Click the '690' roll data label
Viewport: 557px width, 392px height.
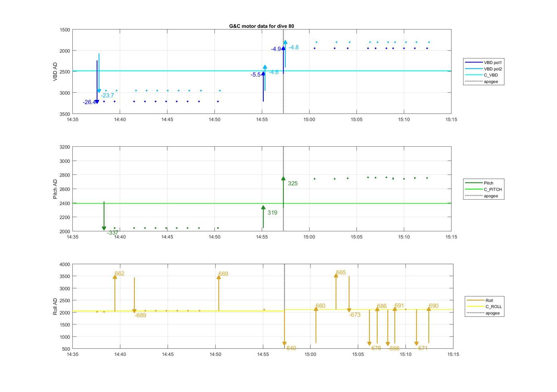point(434,306)
